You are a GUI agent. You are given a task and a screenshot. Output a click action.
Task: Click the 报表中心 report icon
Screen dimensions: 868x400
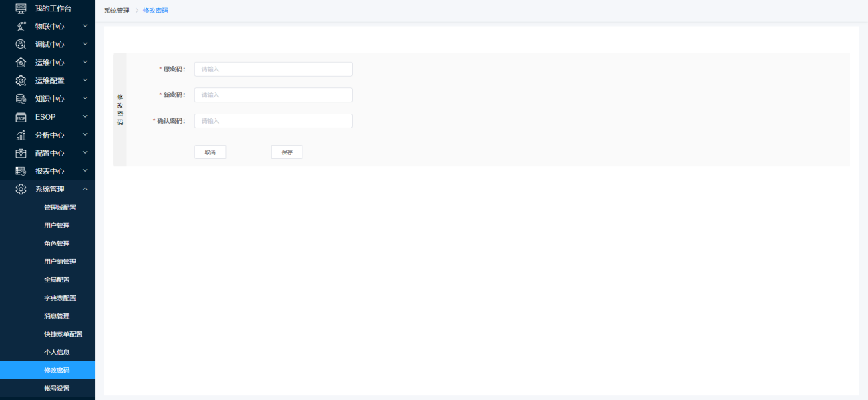[x=21, y=171]
